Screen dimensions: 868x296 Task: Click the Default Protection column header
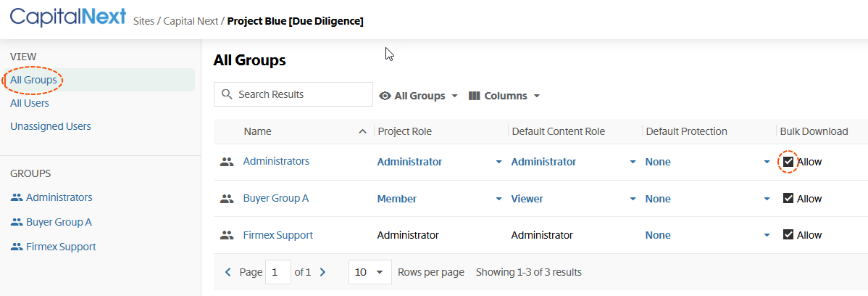tap(686, 131)
